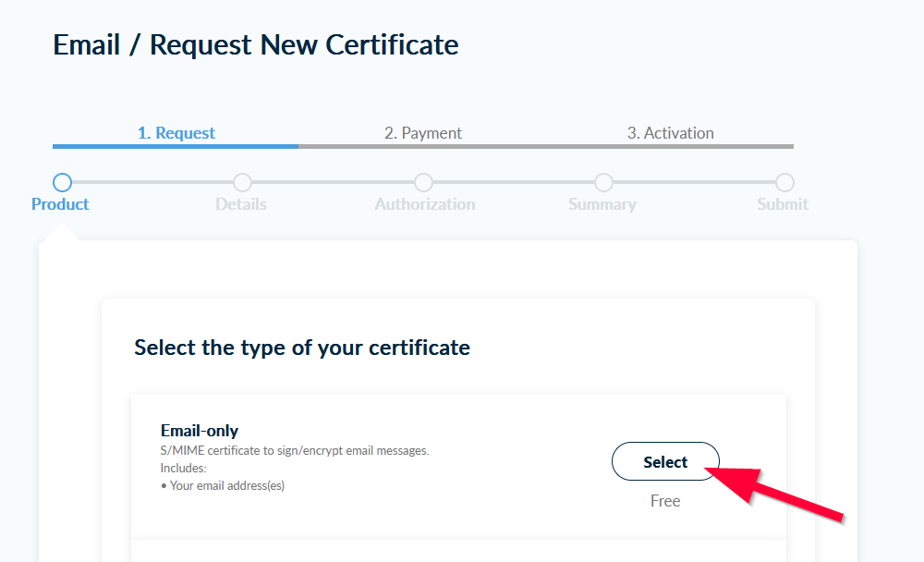Open the 'Summary' step label
The width and height of the screenshot is (924, 562).
pos(602,204)
